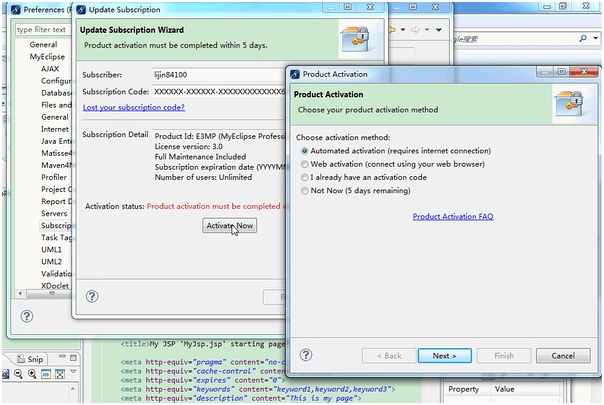Select MyEclipse preferences node
This screenshot has height=405, width=604.
47,57
